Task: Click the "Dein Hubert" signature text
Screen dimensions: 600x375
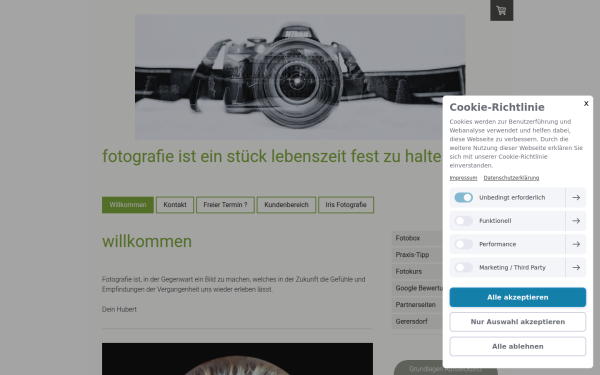Action: pyautogui.click(x=119, y=309)
